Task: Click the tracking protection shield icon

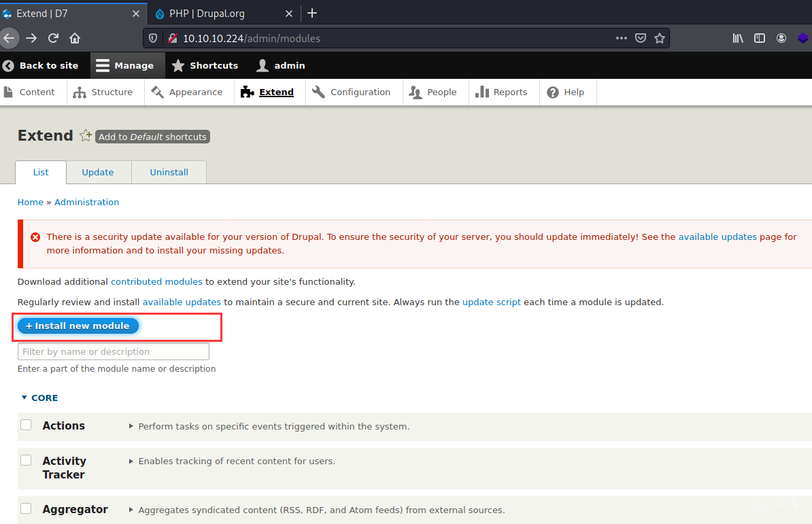Action: [153, 38]
